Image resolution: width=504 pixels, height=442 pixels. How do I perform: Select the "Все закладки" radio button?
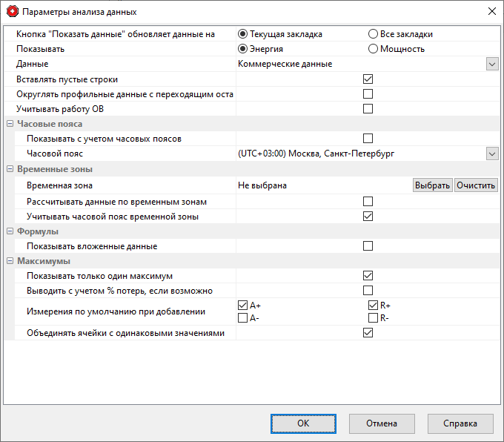pyautogui.click(x=373, y=34)
